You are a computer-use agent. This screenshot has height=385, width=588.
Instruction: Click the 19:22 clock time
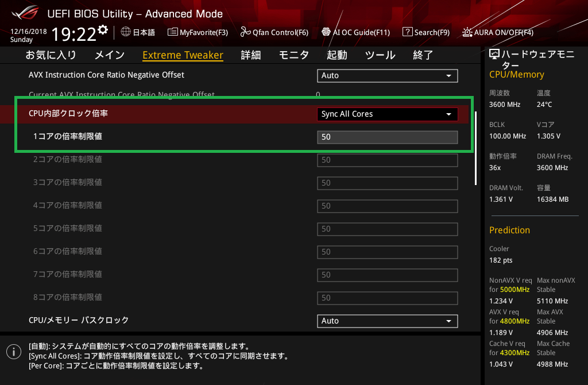click(74, 34)
